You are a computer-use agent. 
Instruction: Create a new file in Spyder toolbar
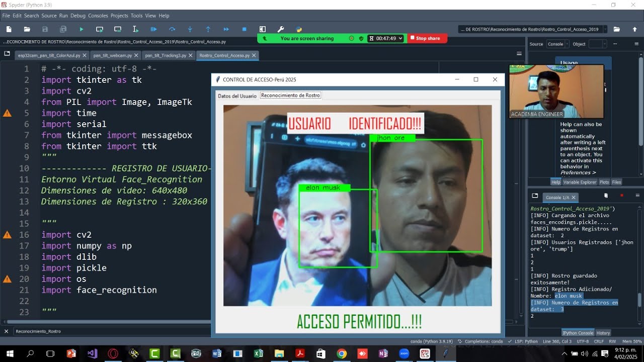[x=9, y=29]
